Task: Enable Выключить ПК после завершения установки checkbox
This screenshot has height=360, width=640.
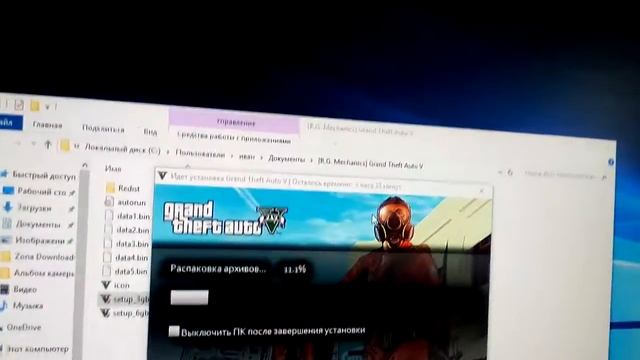Action: (x=174, y=331)
